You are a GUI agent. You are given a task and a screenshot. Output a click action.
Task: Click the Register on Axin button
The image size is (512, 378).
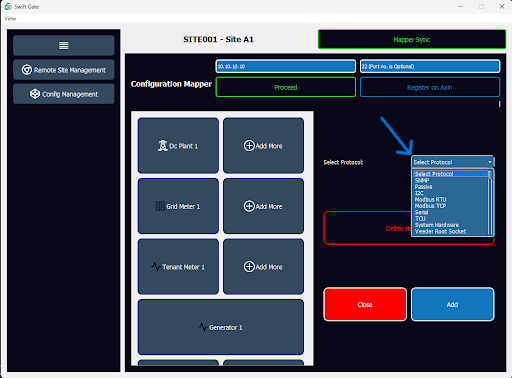430,87
